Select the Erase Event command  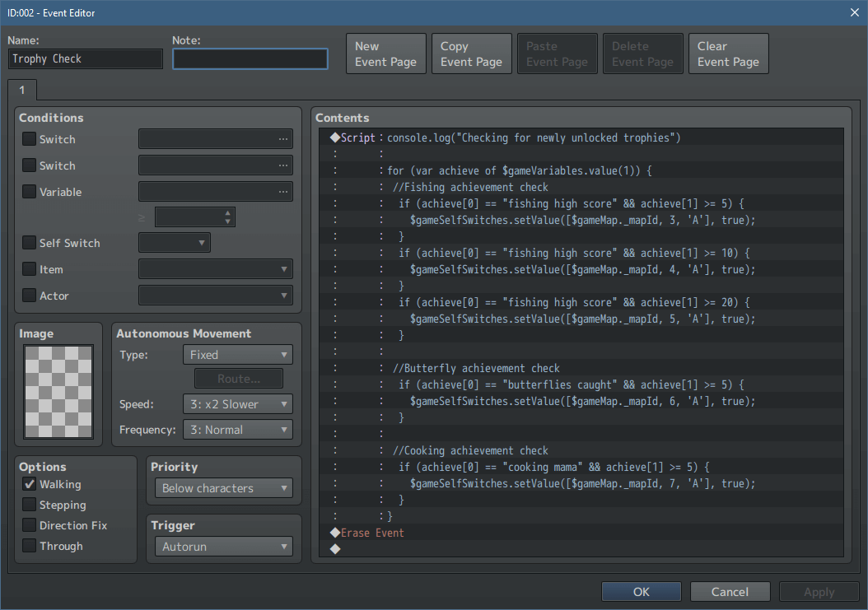[581, 533]
